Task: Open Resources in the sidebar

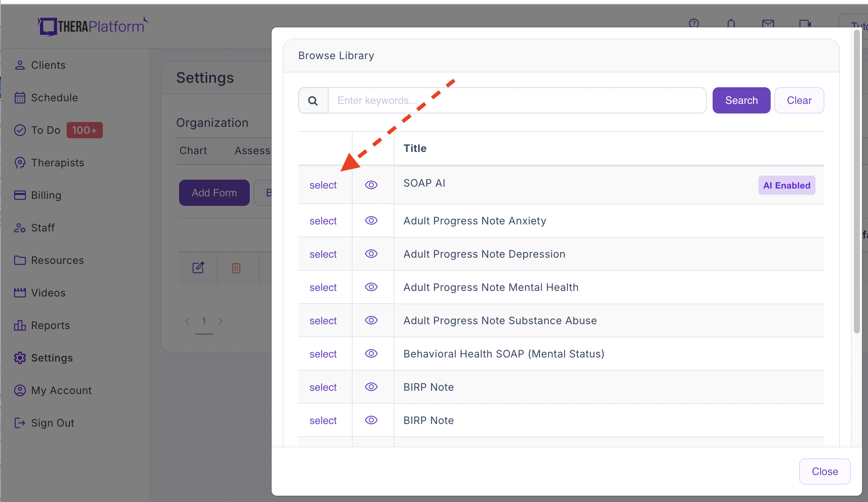Action: 49,260
